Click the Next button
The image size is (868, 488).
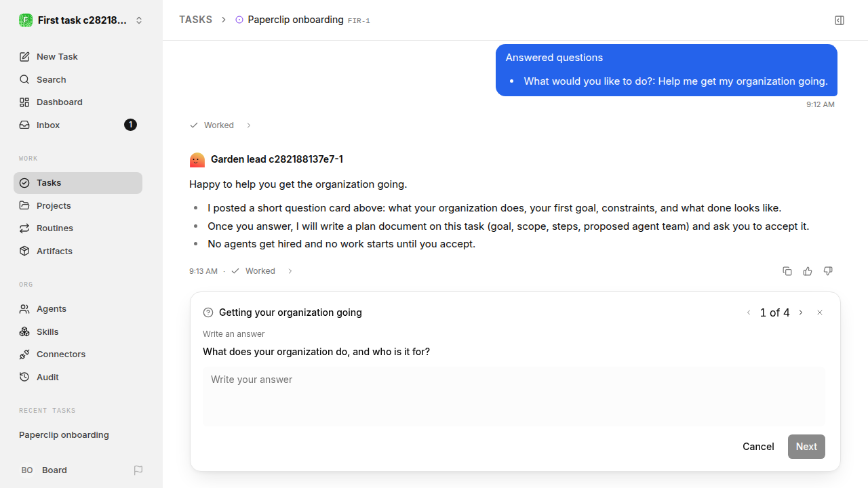806,447
